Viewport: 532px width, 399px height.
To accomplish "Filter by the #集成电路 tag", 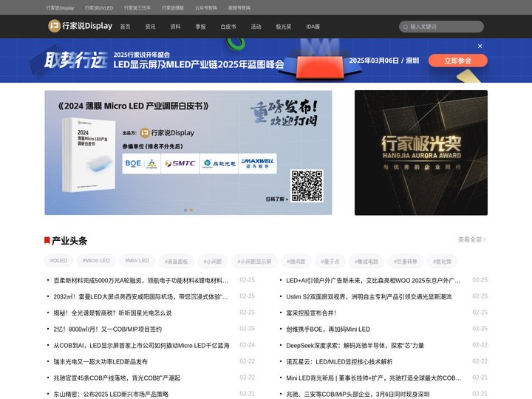I will [x=366, y=262].
